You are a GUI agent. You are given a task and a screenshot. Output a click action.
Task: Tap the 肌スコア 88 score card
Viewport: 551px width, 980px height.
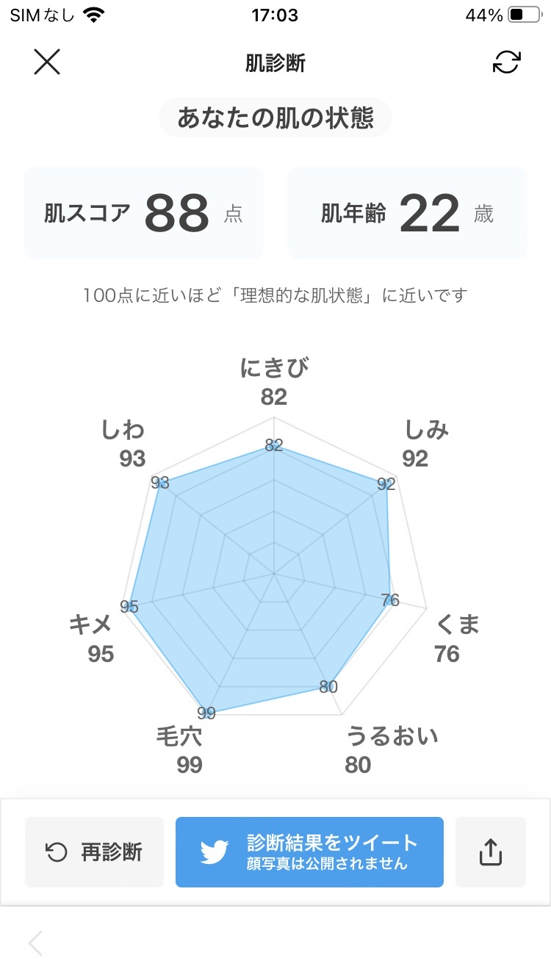pos(143,212)
